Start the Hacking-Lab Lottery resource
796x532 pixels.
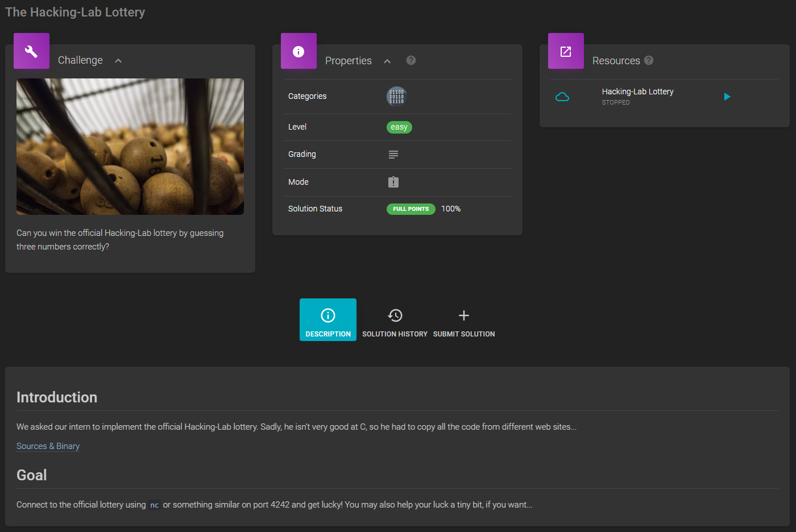pyautogui.click(x=727, y=96)
